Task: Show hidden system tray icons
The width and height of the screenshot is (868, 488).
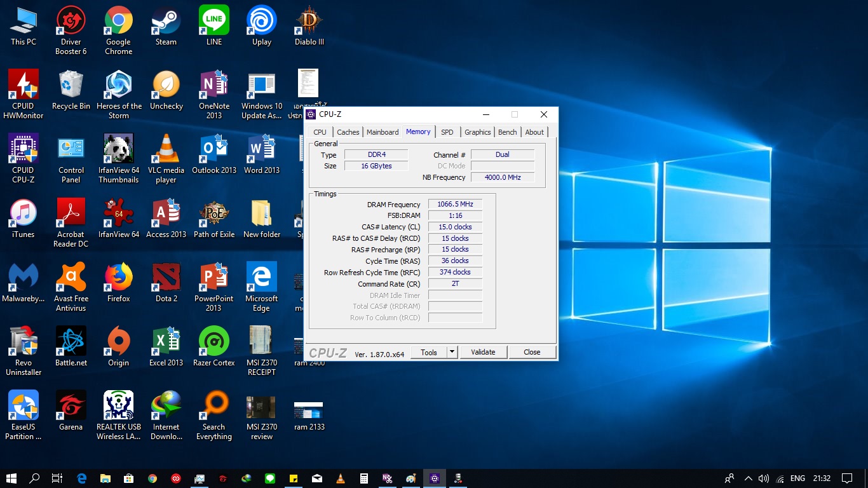Action: click(748, 478)
